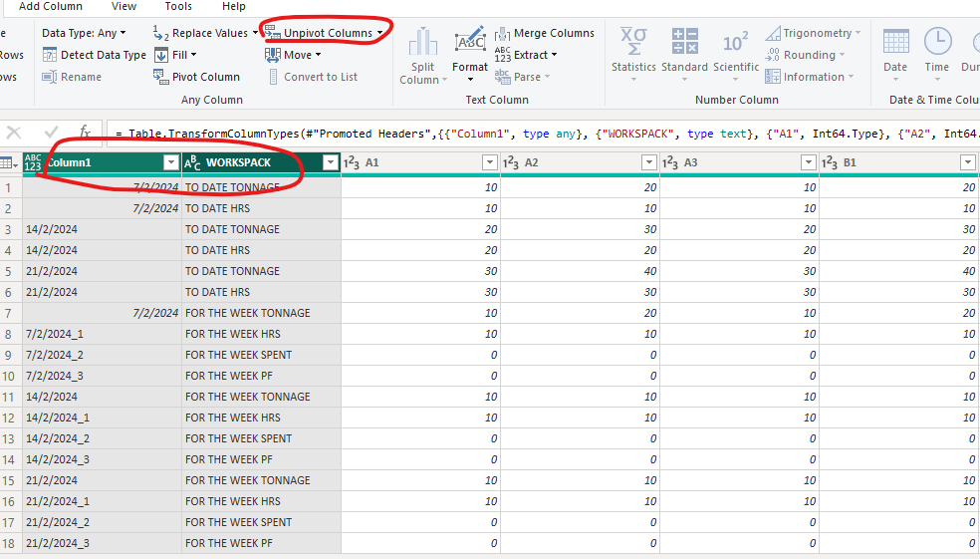The height and width of the screenshot is (559, 980).
Task: Click Column1 data type ABC123 icon
Action: (x=33, y=162)
